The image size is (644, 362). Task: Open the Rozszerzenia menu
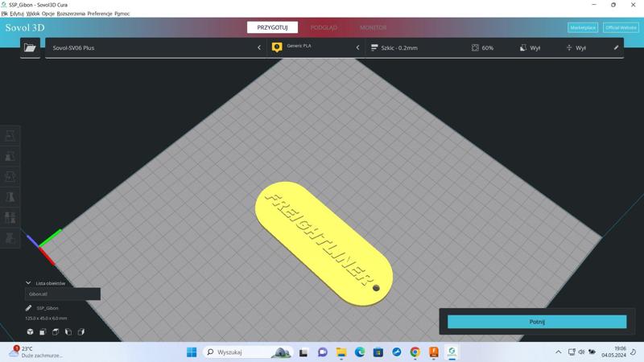[71, 14]
